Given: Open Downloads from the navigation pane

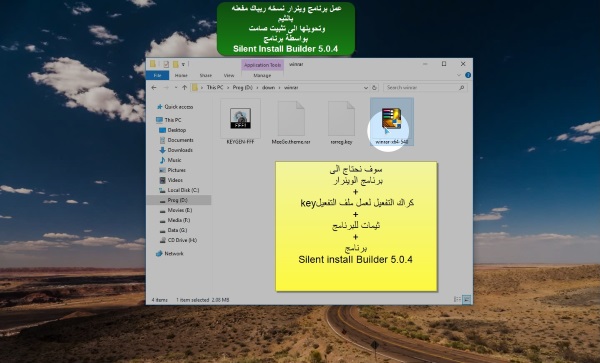Looking at the screenshot, I should click(x=176, y=150).
